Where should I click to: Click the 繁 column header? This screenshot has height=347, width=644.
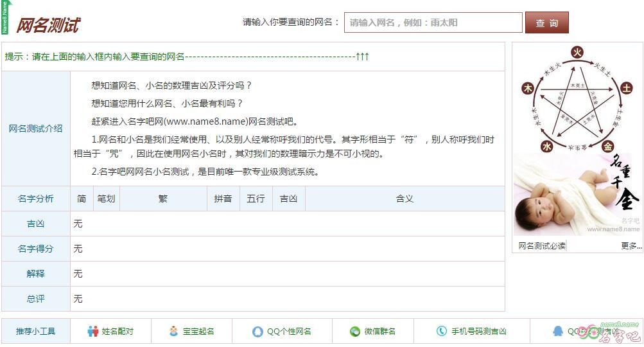pyautogui.click(x=163, y=199)
